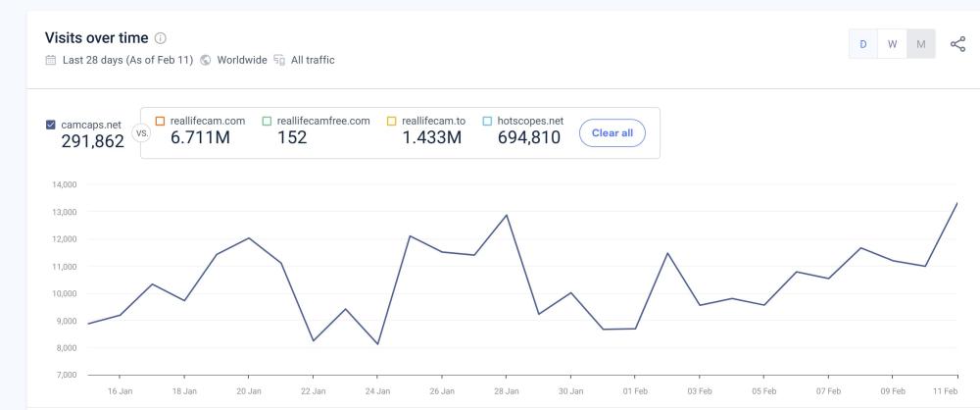The image size is (980, 410).
Task: Click the All traffic filter label
Action: [x=313, y=61]
